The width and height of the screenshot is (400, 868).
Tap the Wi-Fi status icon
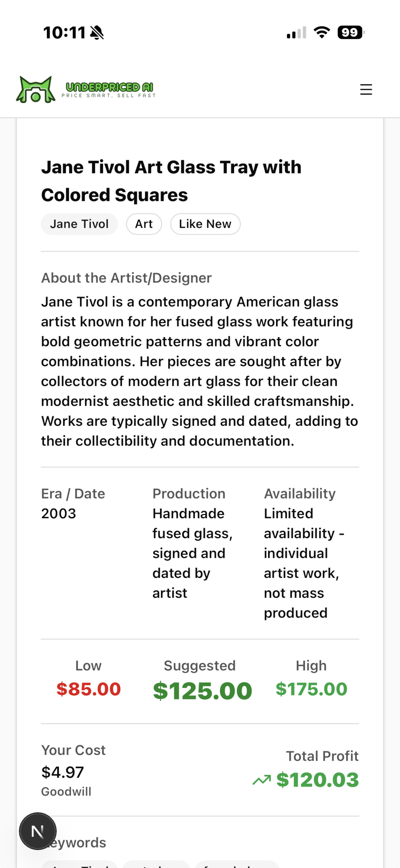coord(322,32)
